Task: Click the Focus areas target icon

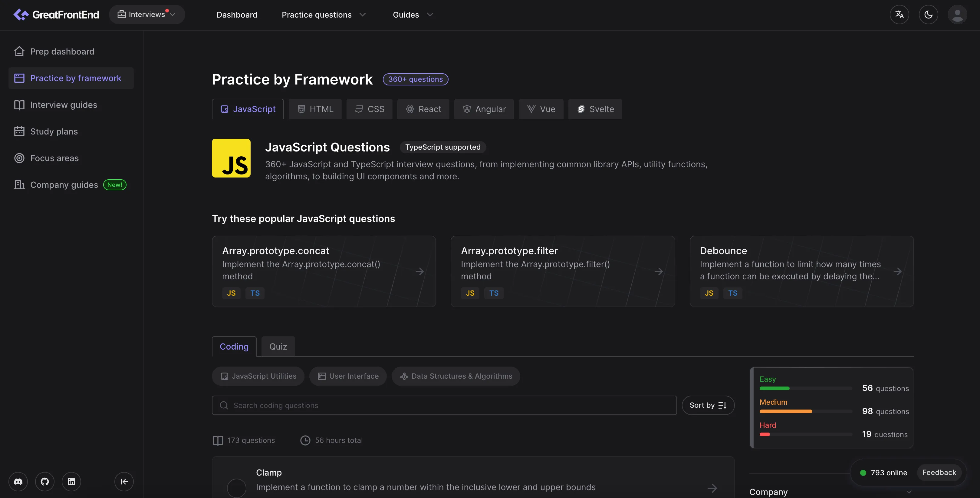Action: (x=19, y=158)
